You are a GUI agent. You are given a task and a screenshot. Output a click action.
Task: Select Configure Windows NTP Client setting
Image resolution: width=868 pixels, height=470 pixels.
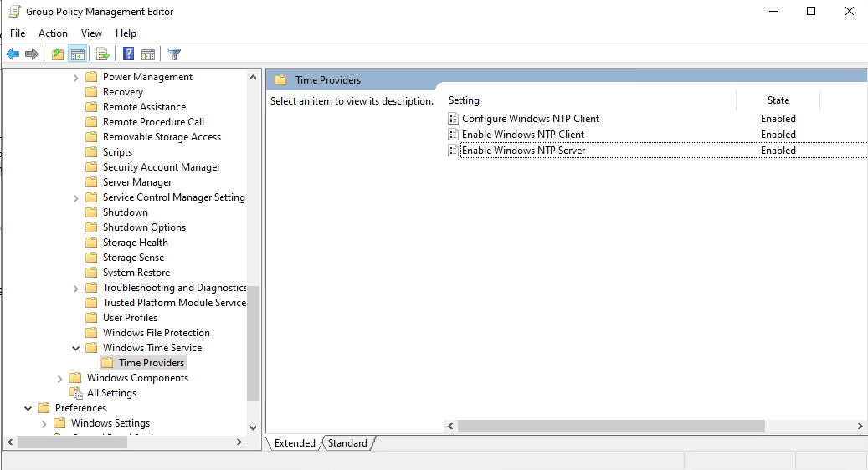[x=531, y=118]
